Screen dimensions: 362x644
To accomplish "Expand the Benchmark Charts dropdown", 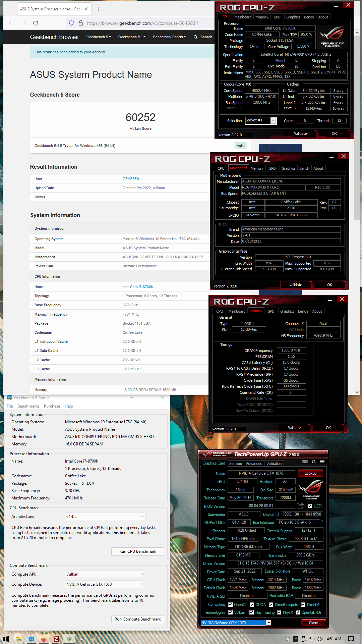I will click(169, 37).
